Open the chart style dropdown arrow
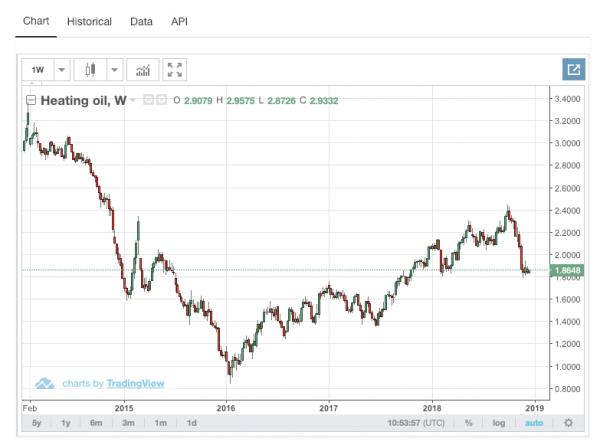600x448 pixels. tap(115, 70)
